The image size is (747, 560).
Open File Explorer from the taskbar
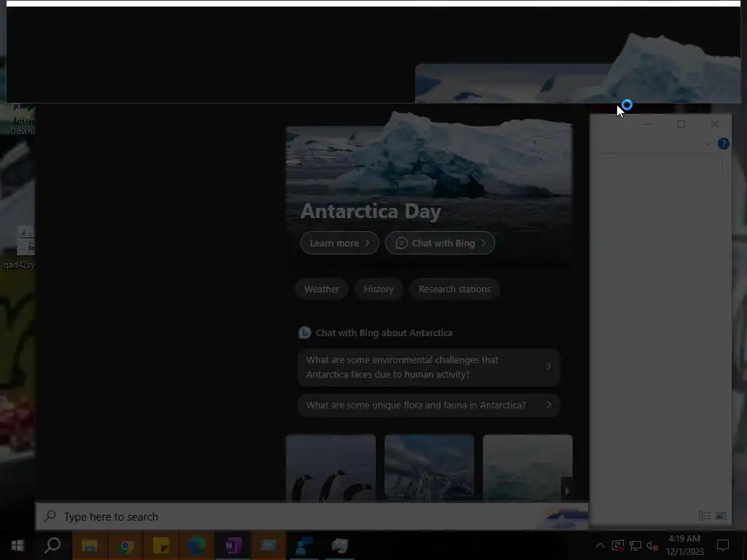pos(90,545)
